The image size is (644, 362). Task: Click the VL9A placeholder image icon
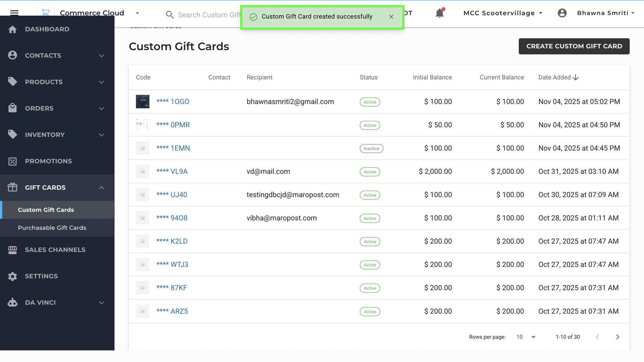(x=143, y=171)
